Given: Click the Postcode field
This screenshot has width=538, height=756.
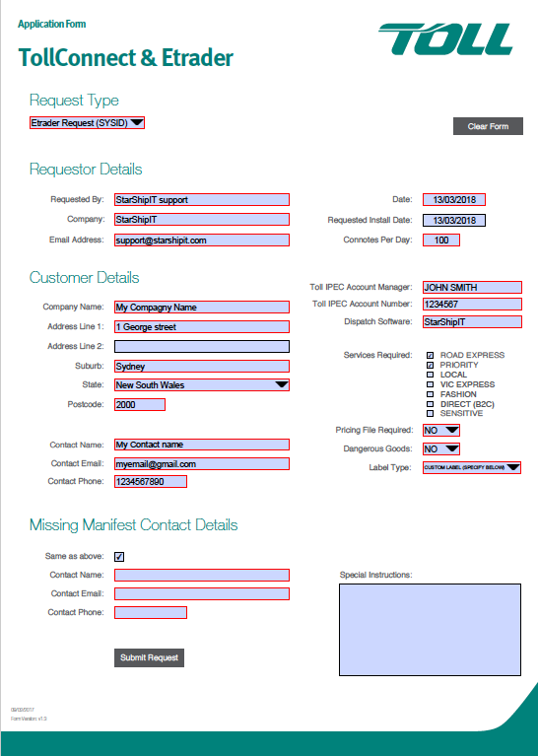Looking at the screenshot, I should (x=140, y=404).
